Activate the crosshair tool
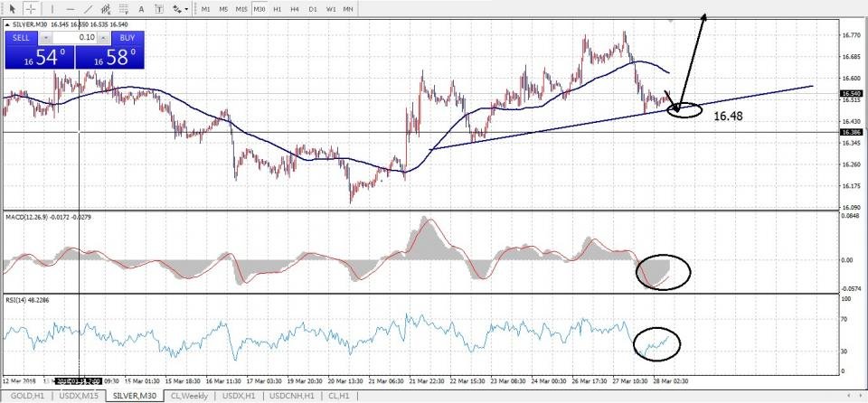This screenshot has width=868, height=403. click(x=32, y=9)
